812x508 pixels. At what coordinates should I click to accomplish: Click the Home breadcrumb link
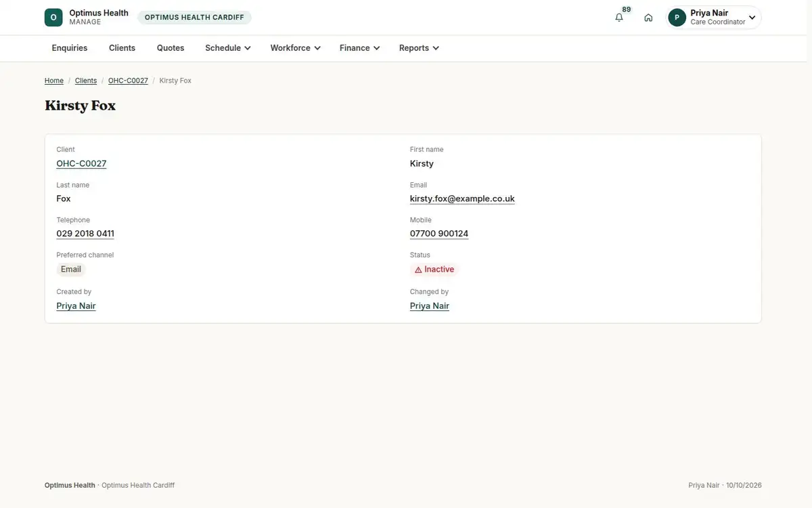click(54, 81)
